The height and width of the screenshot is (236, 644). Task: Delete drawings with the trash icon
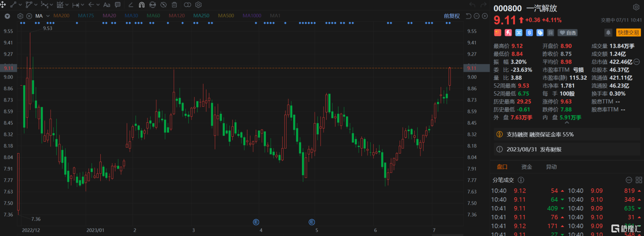point(174,5)
